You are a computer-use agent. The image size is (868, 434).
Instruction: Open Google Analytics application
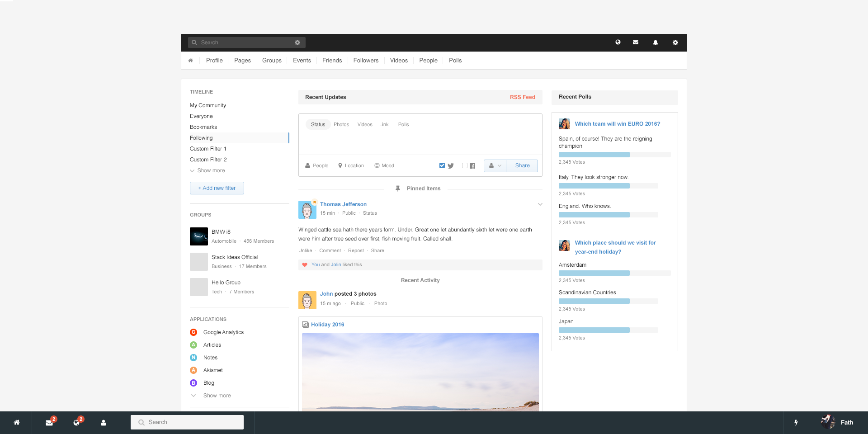click(223, 332)
